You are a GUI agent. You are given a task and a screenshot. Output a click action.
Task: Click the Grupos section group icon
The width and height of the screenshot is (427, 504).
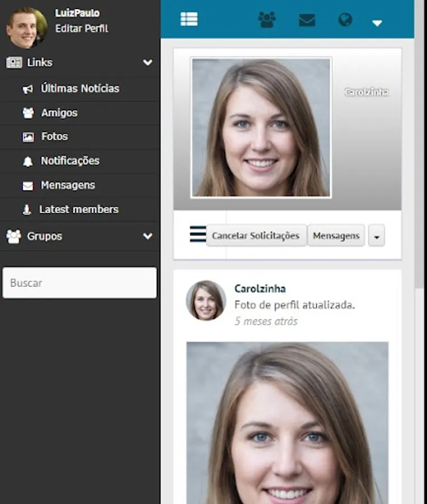[x=14, y=236]
